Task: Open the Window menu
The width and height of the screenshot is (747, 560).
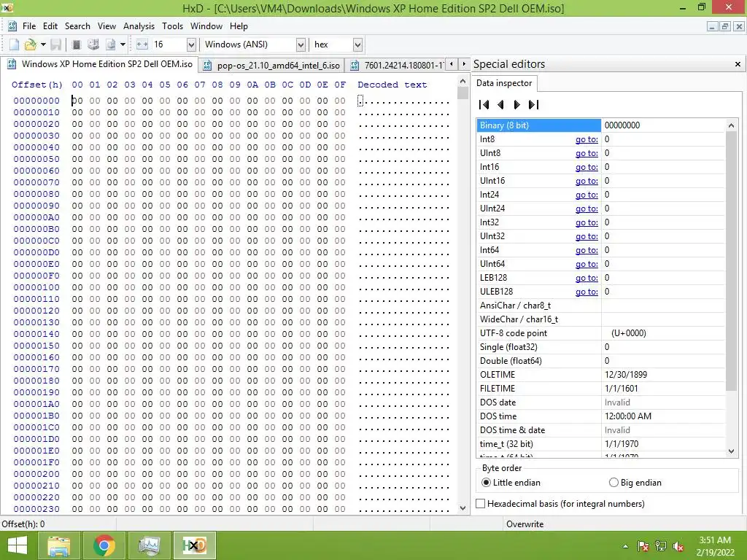Action: [x=206, y=26]
